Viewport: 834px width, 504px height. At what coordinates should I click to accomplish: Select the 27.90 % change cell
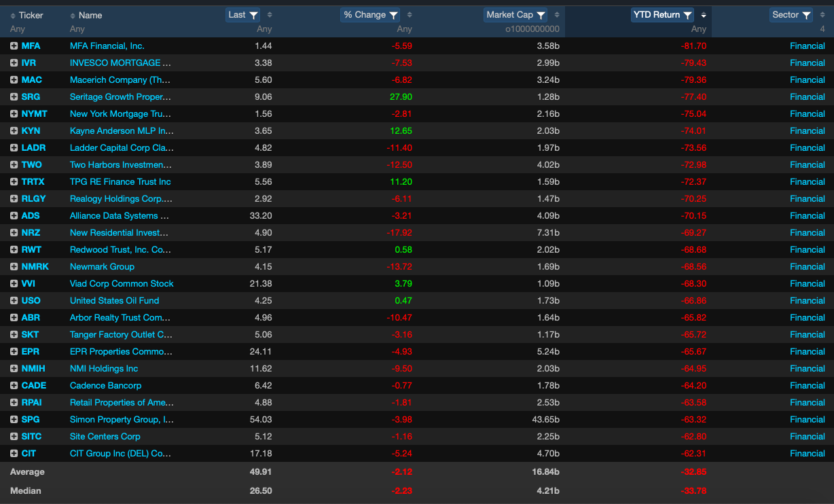[x=401, y=96]
